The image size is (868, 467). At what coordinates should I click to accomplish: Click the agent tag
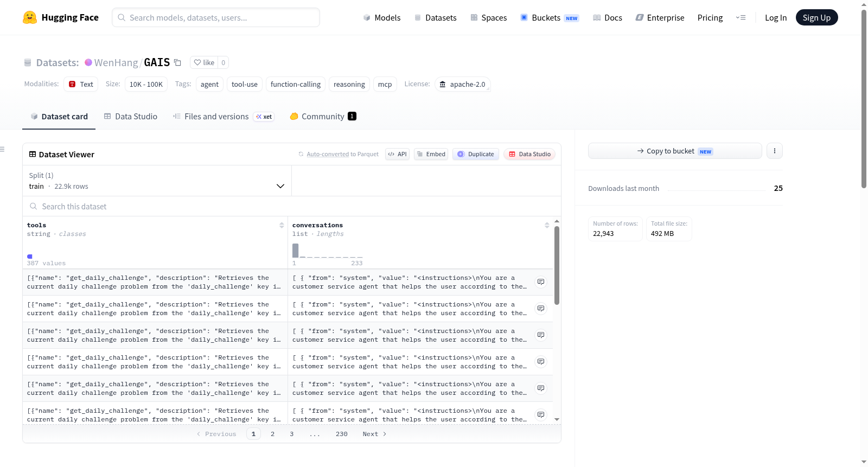[209, 84]
